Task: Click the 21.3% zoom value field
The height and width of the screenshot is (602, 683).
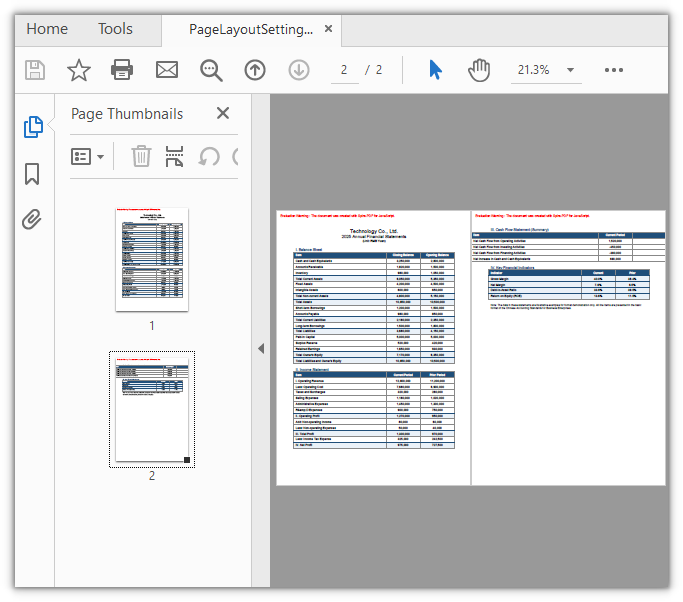Action: (534, 70)
